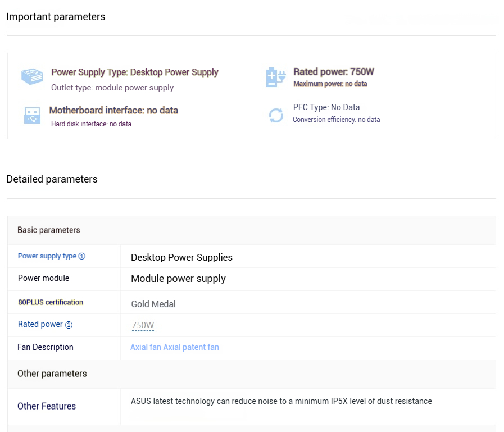Click the Basic parameters section header
504x432 pixels.
click(48, 230)
